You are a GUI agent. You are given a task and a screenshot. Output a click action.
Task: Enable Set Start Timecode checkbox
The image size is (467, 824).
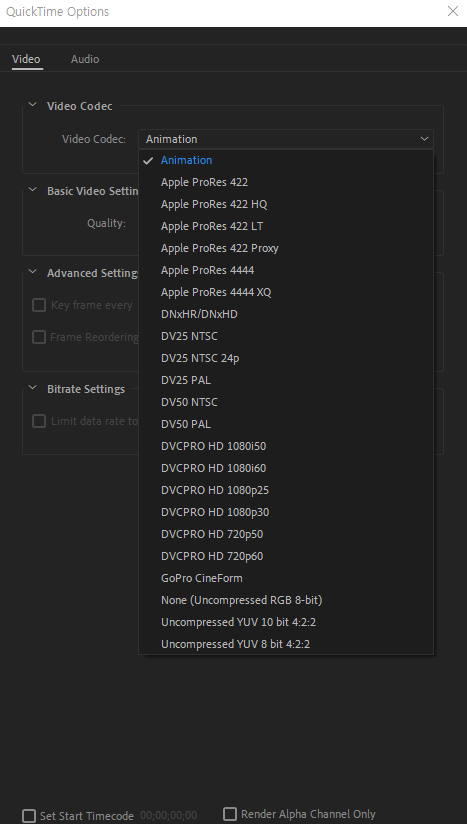pyautogui.click(x=29, y=816)
